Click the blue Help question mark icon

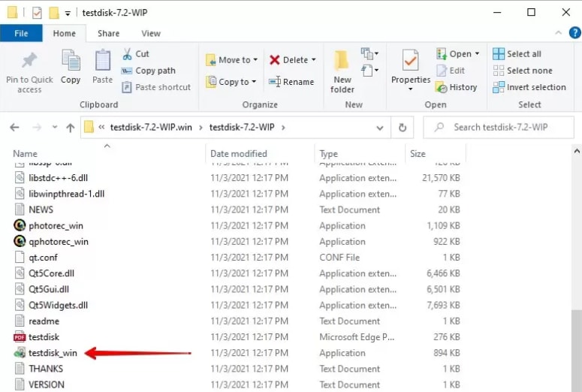[574, 33]
